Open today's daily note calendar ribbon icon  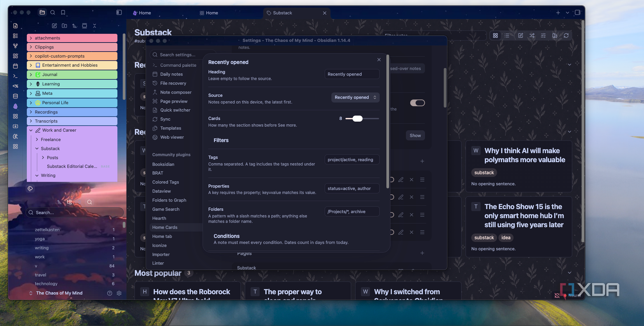15,66
